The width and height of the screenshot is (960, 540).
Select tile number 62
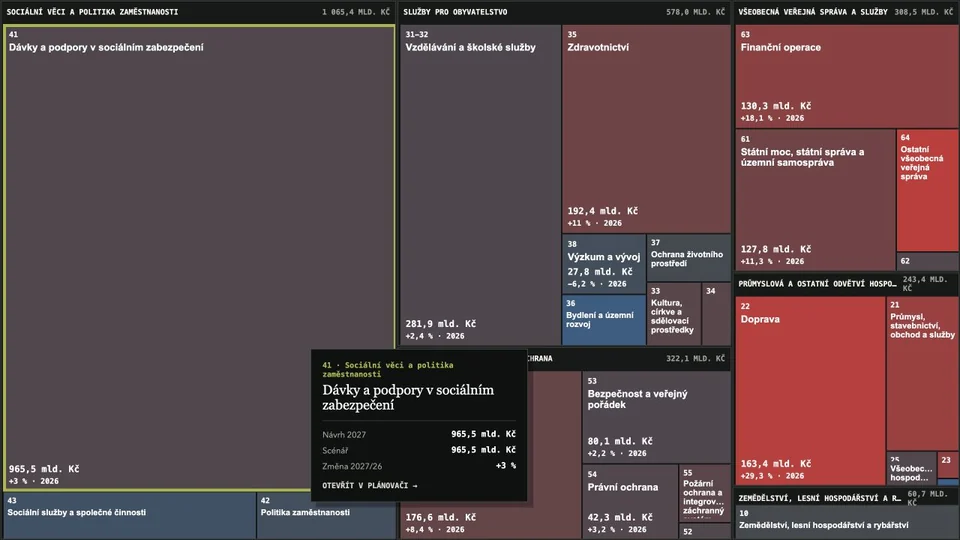pos(928,261)
